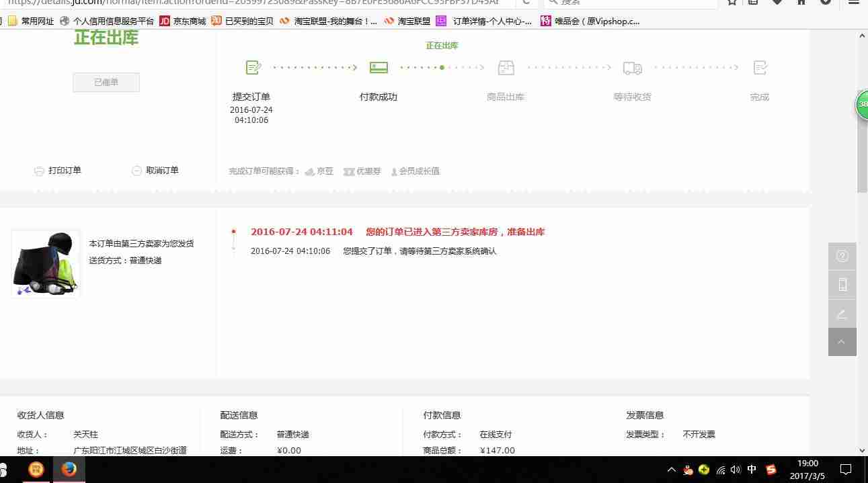Click the Firefox home icon in toolbar
868x483 pixels.
[x=800, y=3]
